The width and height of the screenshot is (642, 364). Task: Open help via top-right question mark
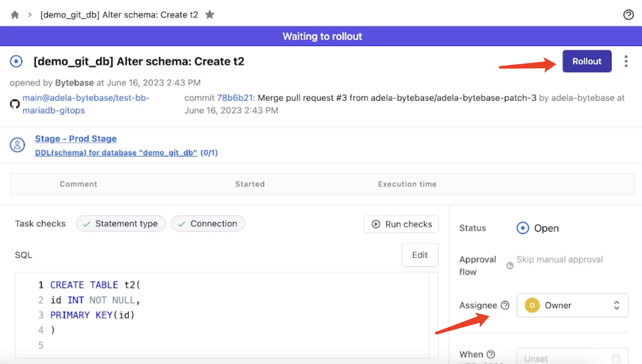(x=628, y=15)
